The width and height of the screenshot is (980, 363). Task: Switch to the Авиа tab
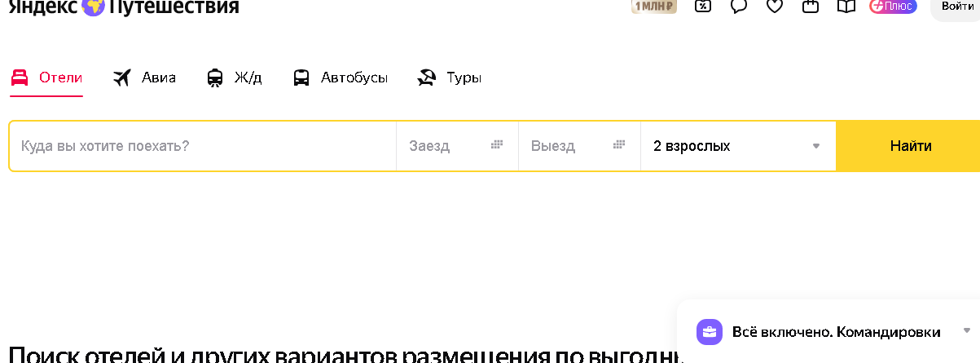(144, 78)
